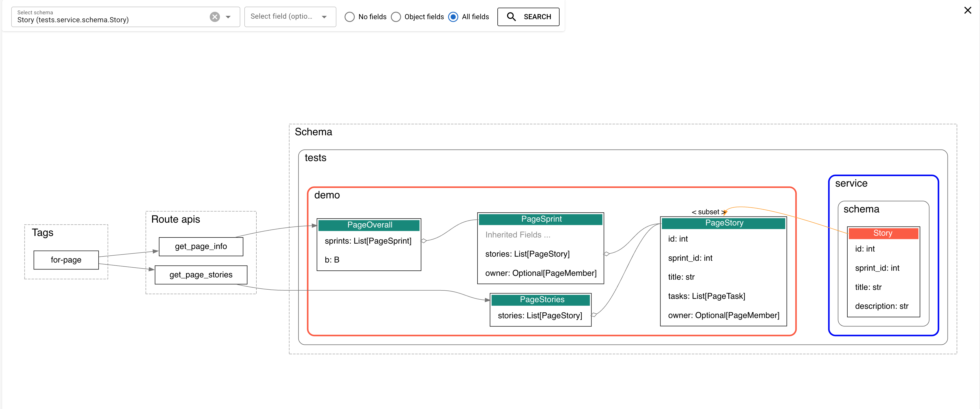The height and width of the screenshot is (409, 980).
Task: Click the PageStories schema header
Action: [x=541, y=299]
